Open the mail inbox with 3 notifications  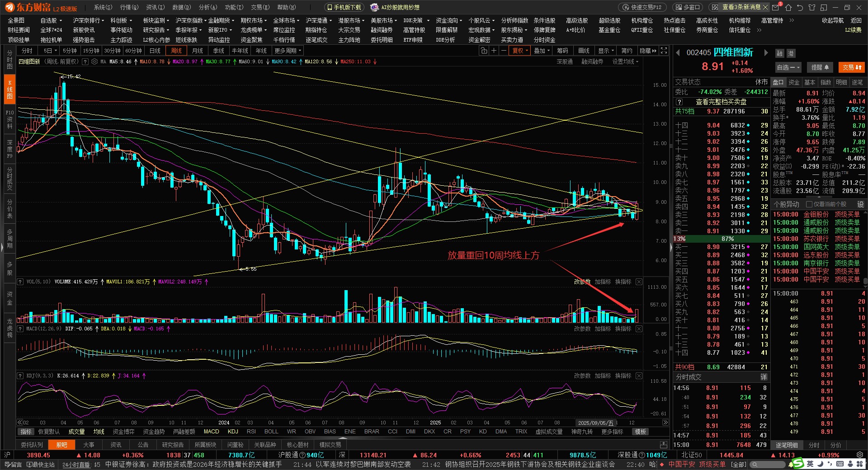(776, 7)
